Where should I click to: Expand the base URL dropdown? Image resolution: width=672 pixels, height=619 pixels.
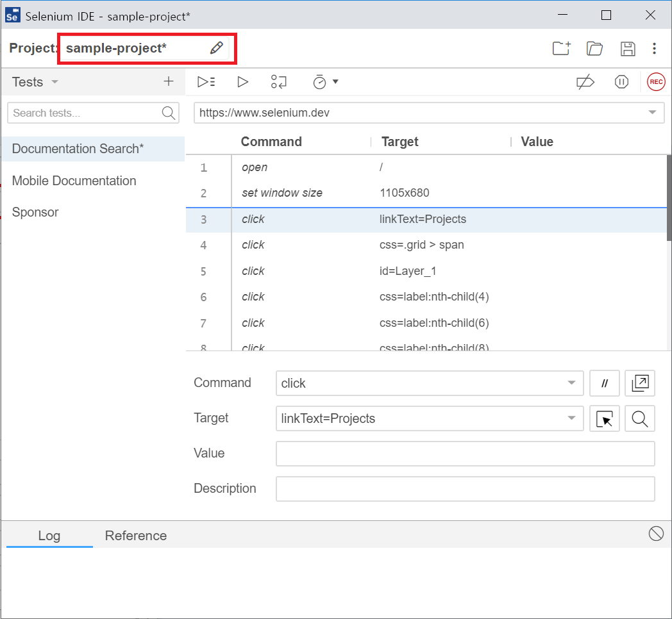coord(652,113)
